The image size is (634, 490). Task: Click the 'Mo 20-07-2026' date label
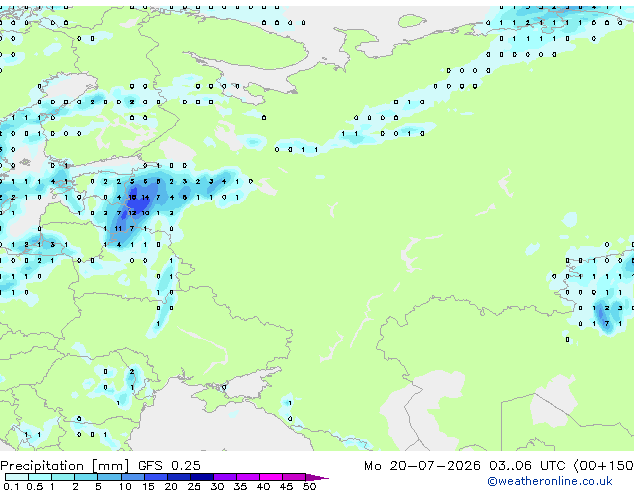422,466
